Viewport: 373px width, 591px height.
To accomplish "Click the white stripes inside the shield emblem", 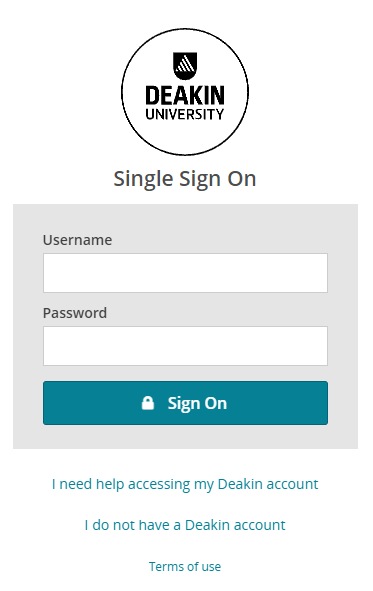I will click(x=185, y=64).
